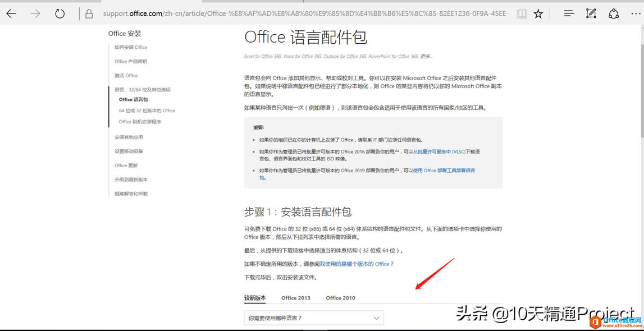Viewport: 644px width, 331px height.
Task: Refresh the current page
Action: pyautogui.click(x=60, y=14)
